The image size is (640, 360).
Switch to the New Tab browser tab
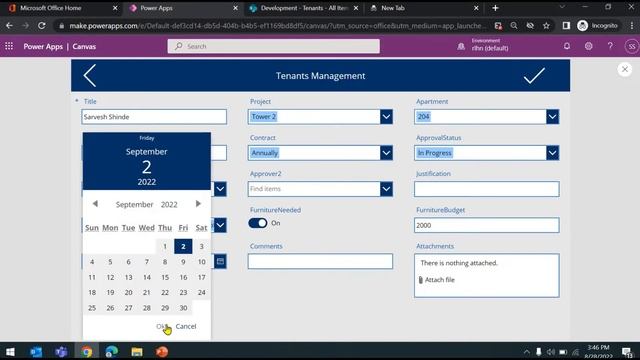[424, 8]
